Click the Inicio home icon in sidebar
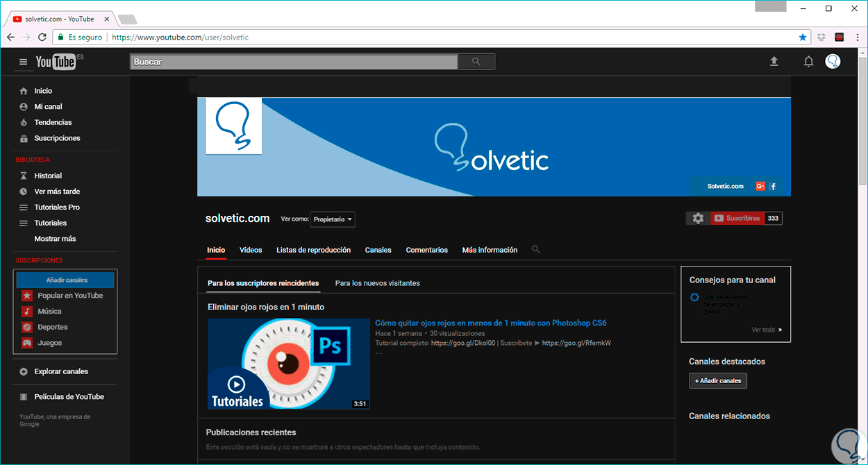The image size is (868, 465). [24, 91]
